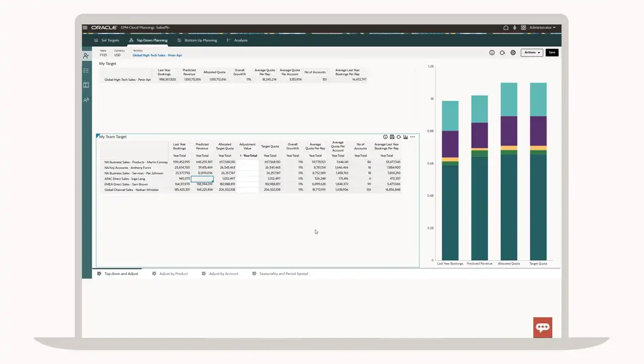Expand the Administrator user menu

(542, 28)
